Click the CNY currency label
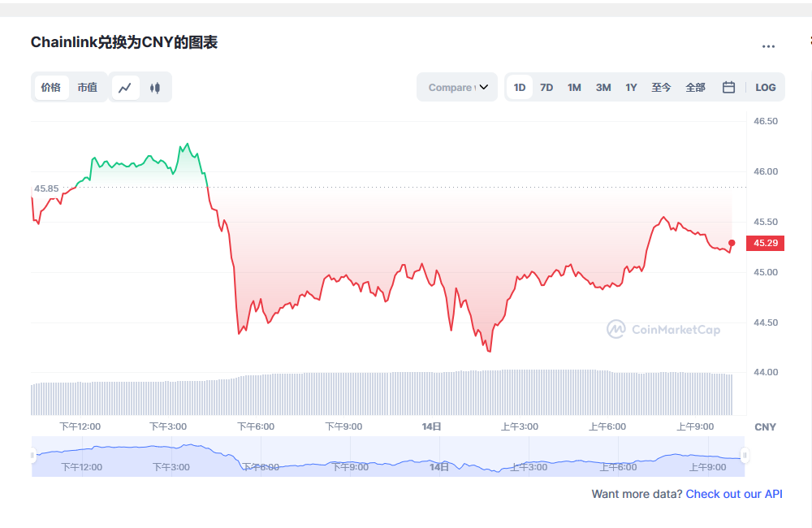This screenshot has height=528, width=812. pos(765,427)
